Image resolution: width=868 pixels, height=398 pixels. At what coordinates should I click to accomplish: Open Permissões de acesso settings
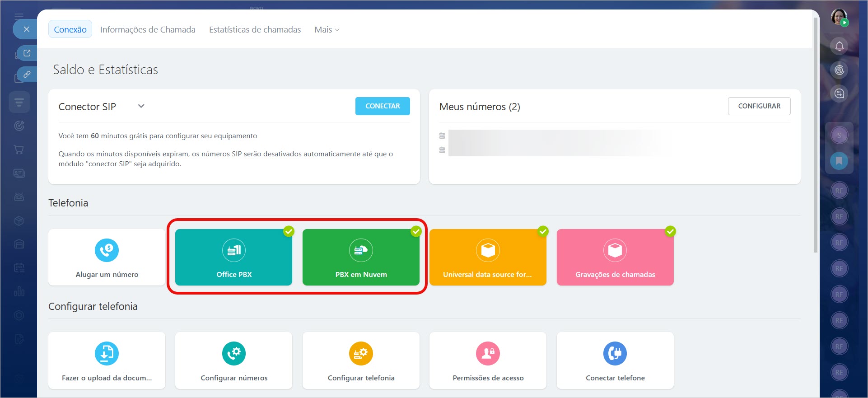(488, 361)
